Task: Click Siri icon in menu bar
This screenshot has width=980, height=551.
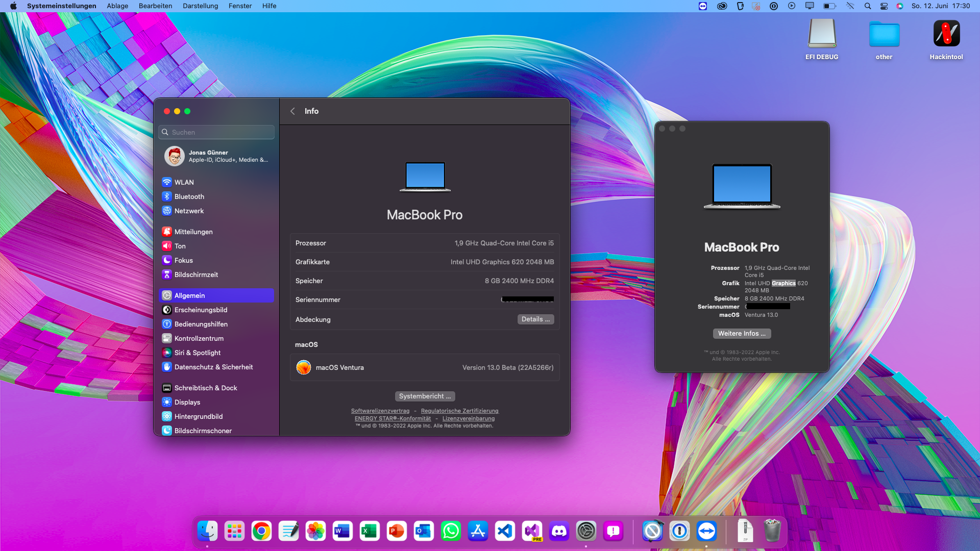Action: 900,6
